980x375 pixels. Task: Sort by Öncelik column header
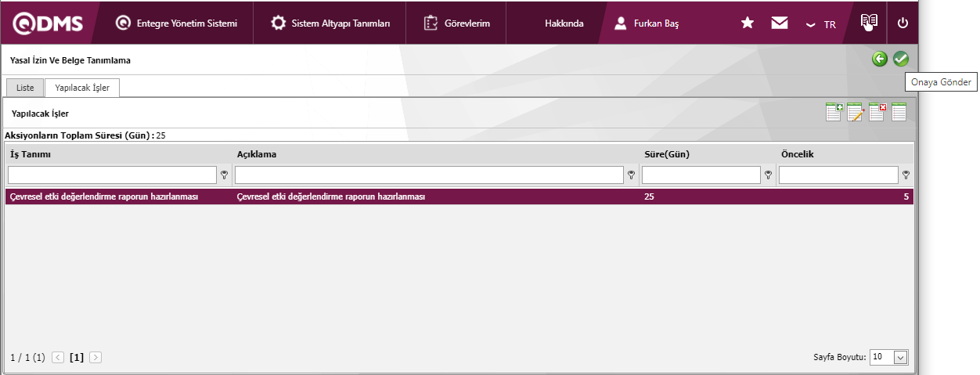(x=798, y=154)
